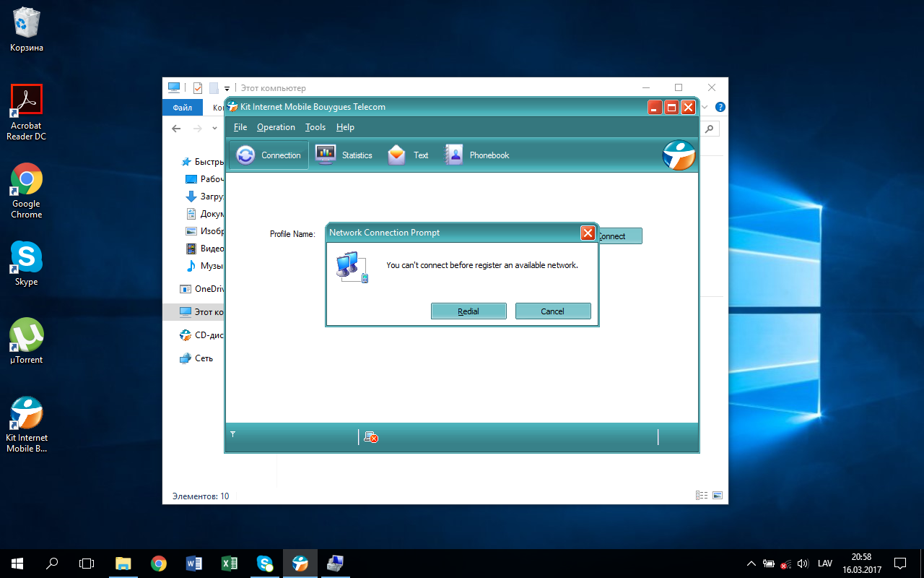Select OneDrive in the navigation tree
Viewport: 924px width, 578px height.
(209, 289)
